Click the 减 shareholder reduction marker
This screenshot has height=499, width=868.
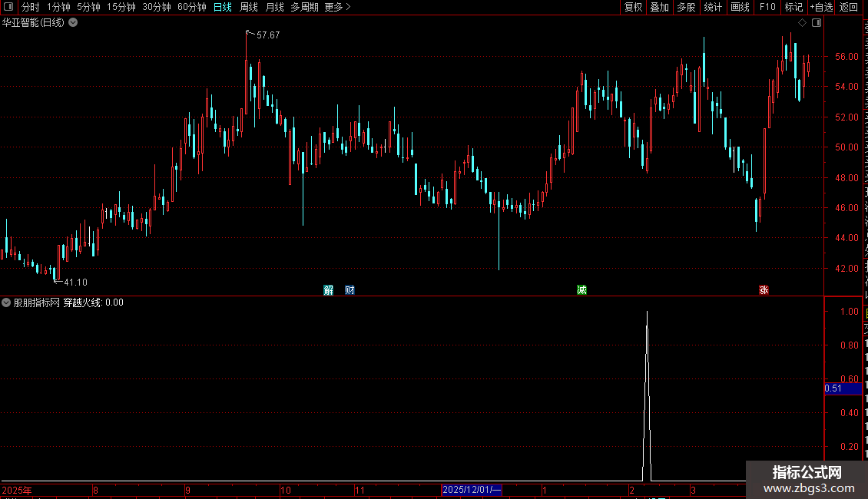pos(581,290)
